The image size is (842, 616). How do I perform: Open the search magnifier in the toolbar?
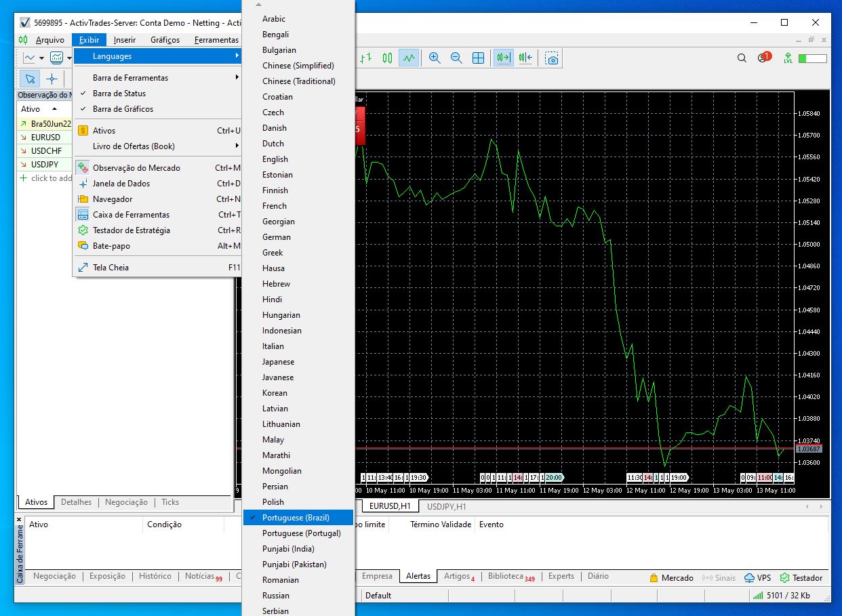point(741,58)
